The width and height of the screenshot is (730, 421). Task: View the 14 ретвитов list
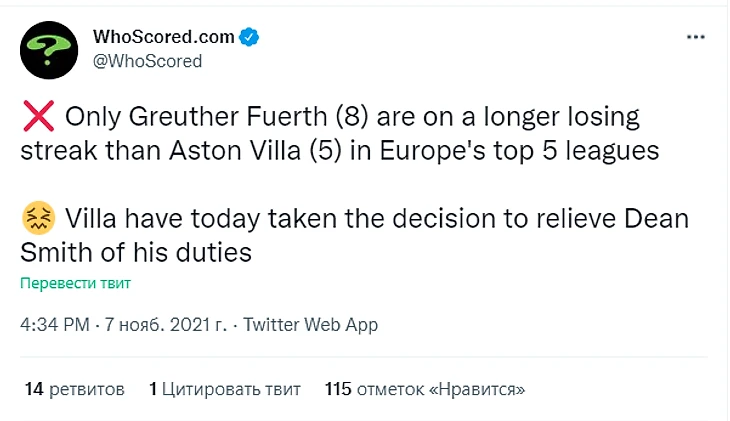coord(74,388)
